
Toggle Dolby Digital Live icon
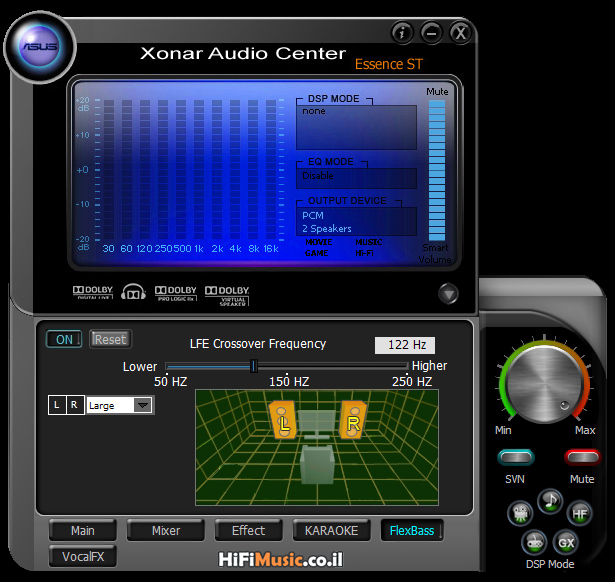pos(93,292)
